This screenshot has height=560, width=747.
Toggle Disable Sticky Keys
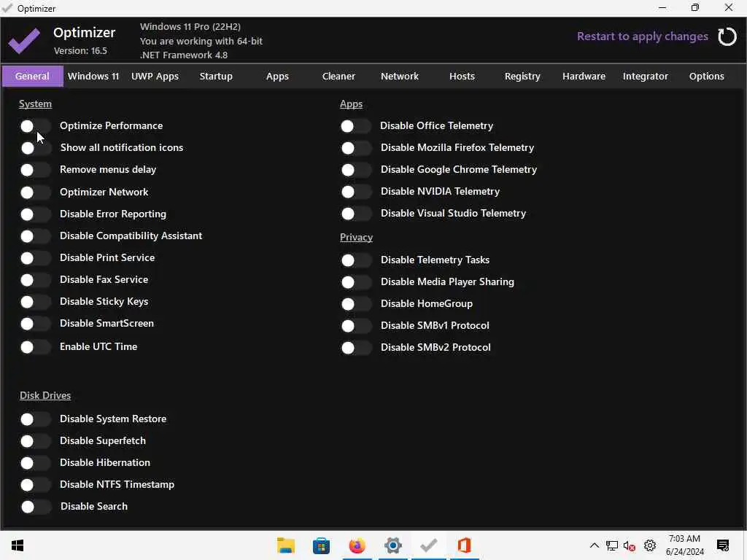(x=35, y=302)
